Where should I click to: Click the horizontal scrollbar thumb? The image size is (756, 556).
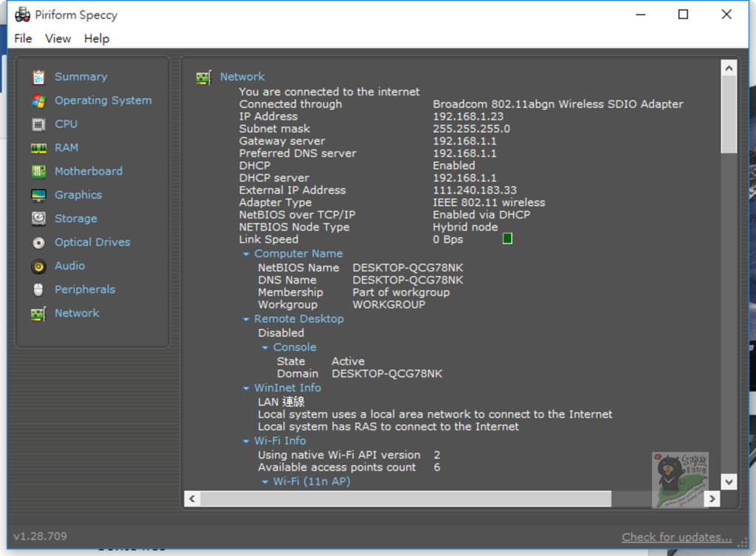(x=406, y=498)
